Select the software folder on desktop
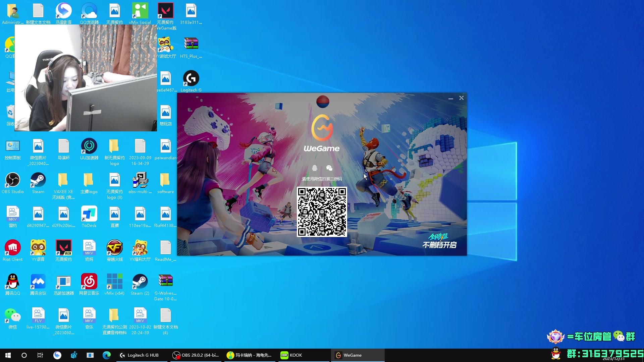The height and width of the screenshot is (362, 644). 166,183
